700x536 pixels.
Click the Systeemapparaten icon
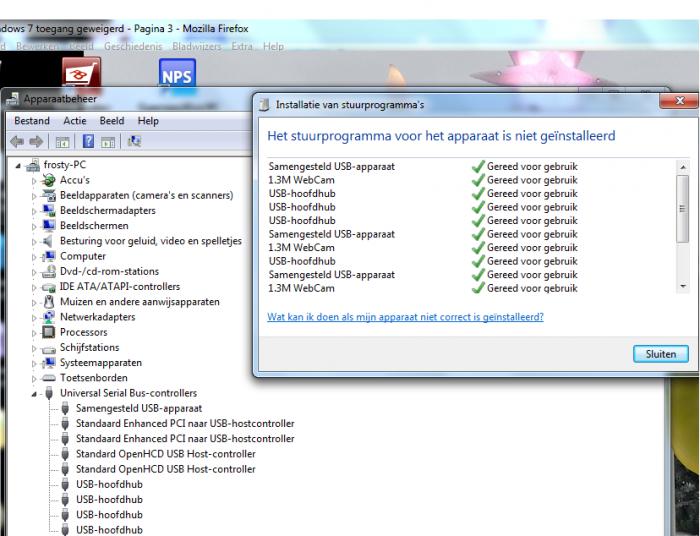coord(48,363)
